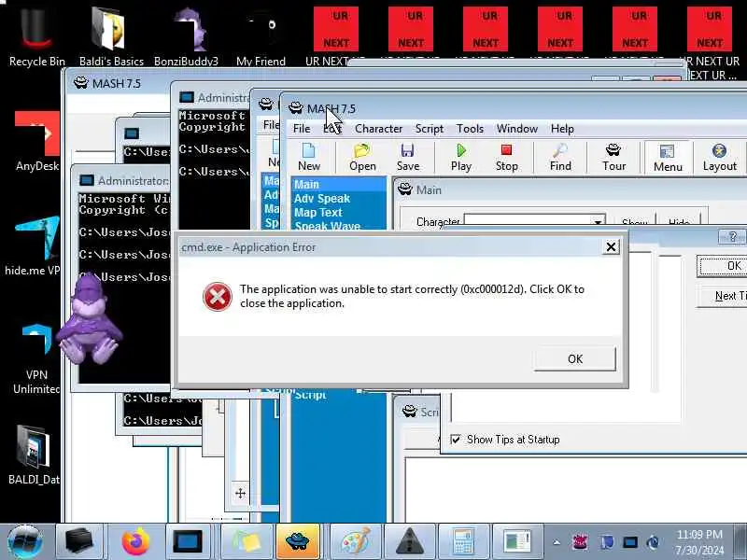Image resolution: width=747 pixels, height=560 pixels.
Task: Open the Recycle Bin desktop icon
Action: (36, 35)
